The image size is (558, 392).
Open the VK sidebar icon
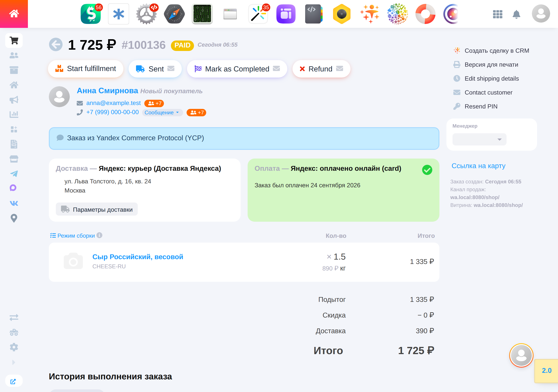pyautogui.click(x=14, y=203)
